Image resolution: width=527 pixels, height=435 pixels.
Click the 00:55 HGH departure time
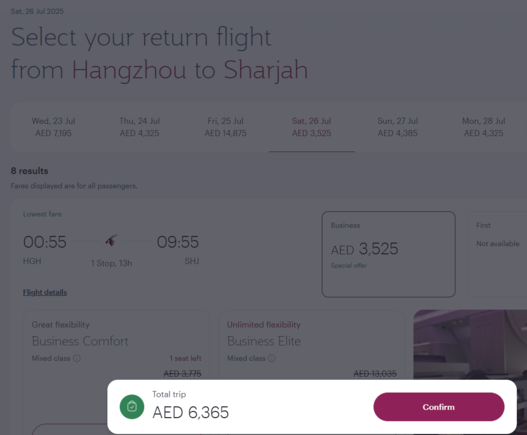pos(45,242)
